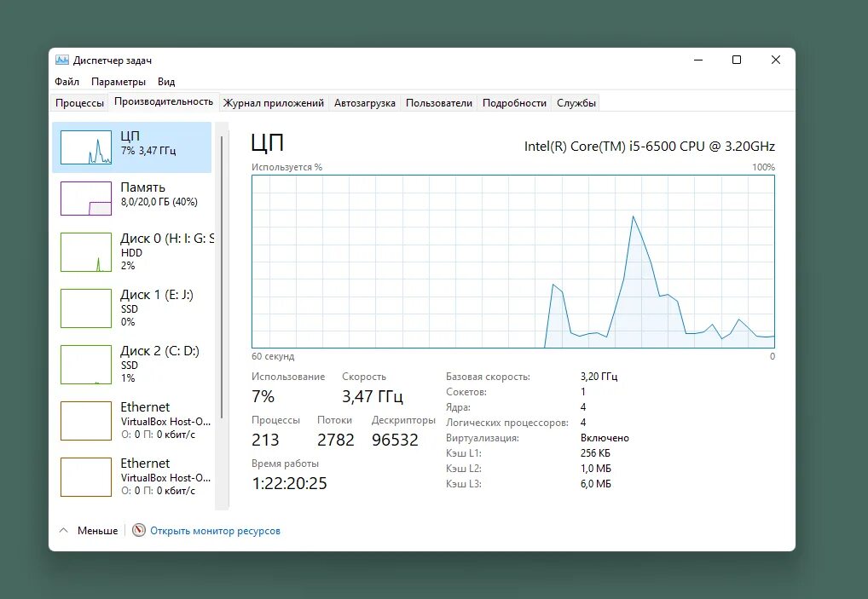The image size is (868, 599).
Task: Click the sidebar vertical scrollbar
Action: 222,277
